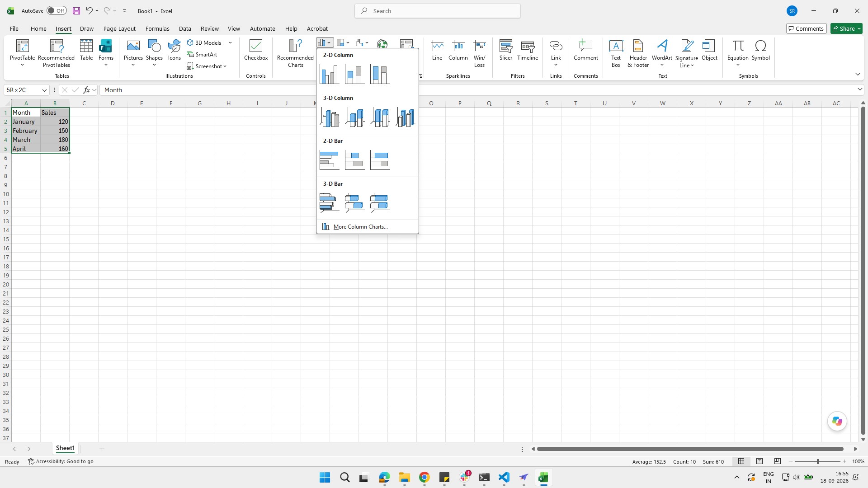
Task: Select the 3-D Clustered Column chart
Action: (329, 117)
